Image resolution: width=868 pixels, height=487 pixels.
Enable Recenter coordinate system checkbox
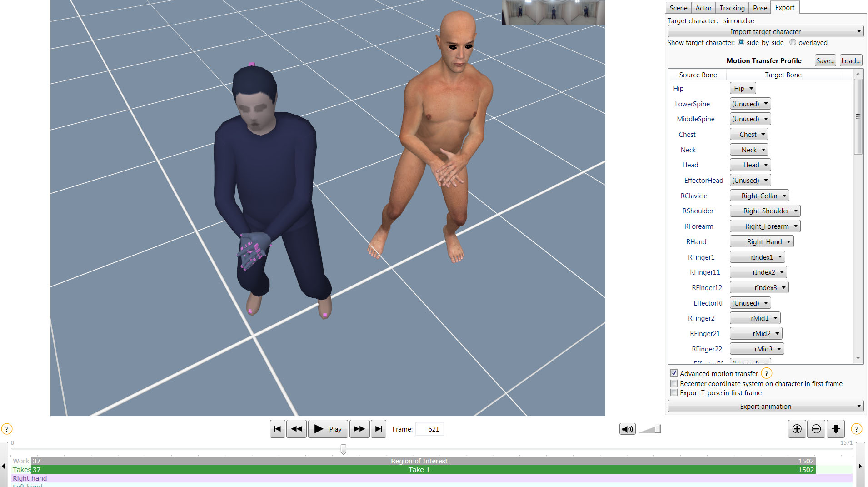pos(674,383)
